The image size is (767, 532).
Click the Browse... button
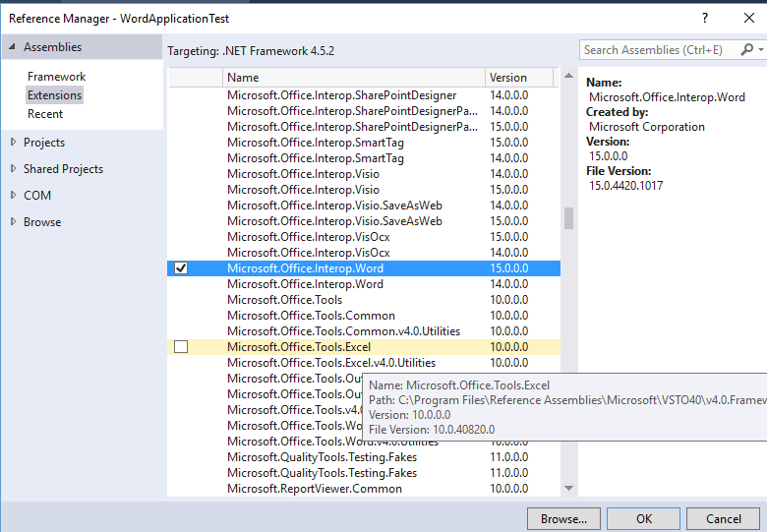point(563,519)
